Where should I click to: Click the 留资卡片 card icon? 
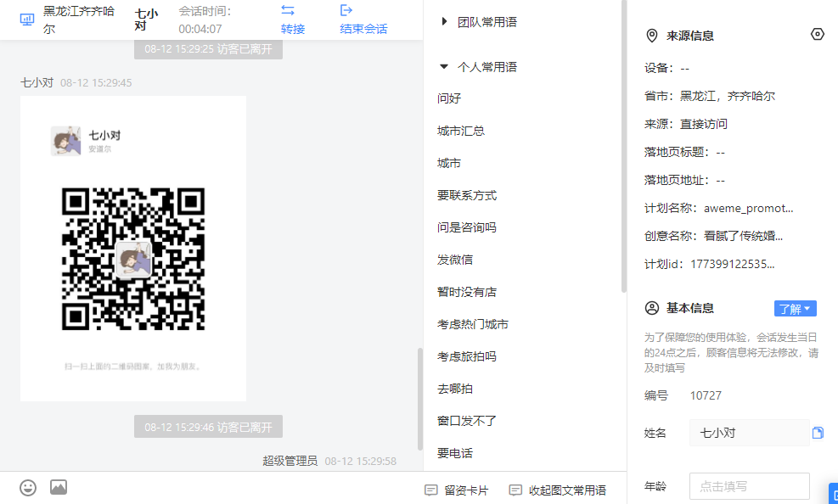tap(430, 490)
